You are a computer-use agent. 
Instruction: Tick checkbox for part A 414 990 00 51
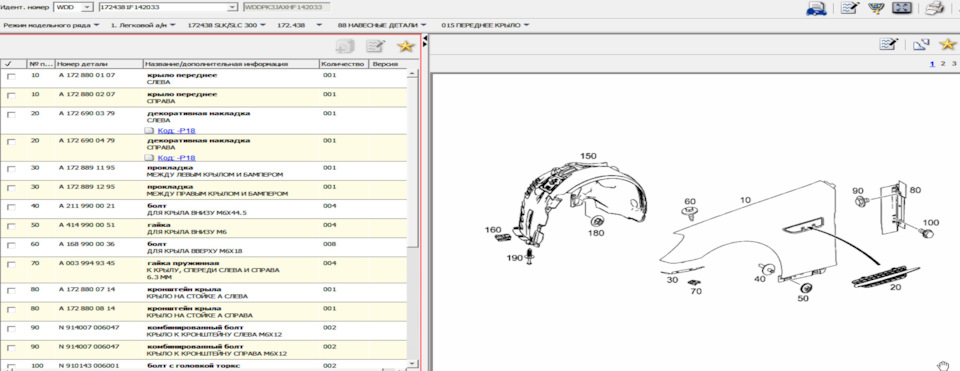10,227
